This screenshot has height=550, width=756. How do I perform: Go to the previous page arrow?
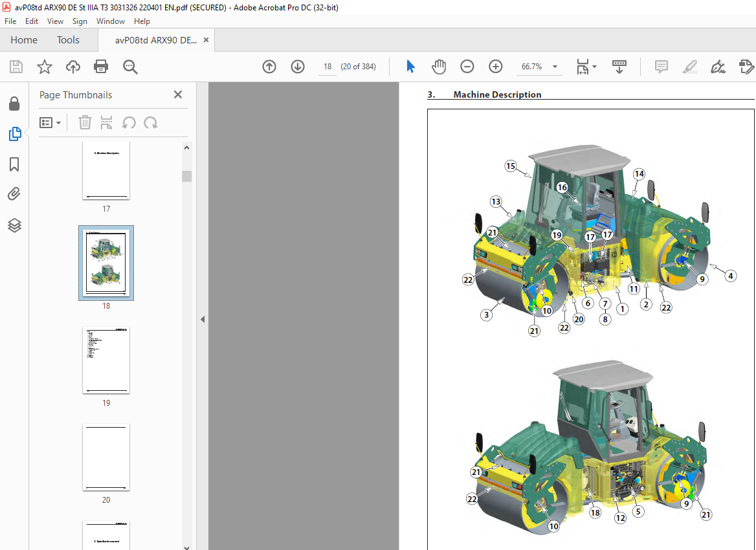click(269, 67)
